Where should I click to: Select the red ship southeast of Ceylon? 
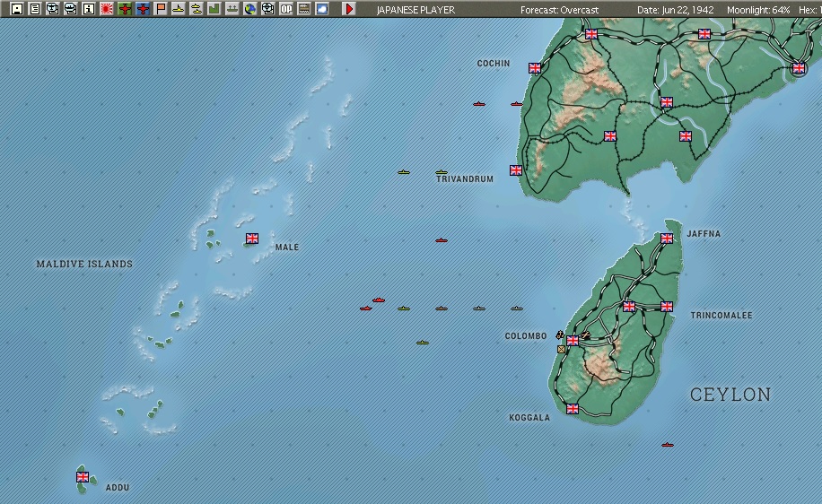(668, 445)
